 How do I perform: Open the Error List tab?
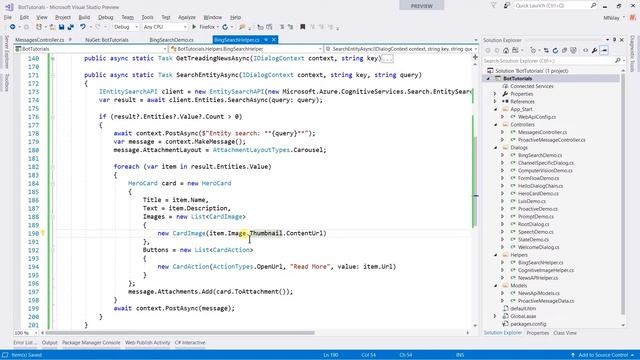click(24, 343)
